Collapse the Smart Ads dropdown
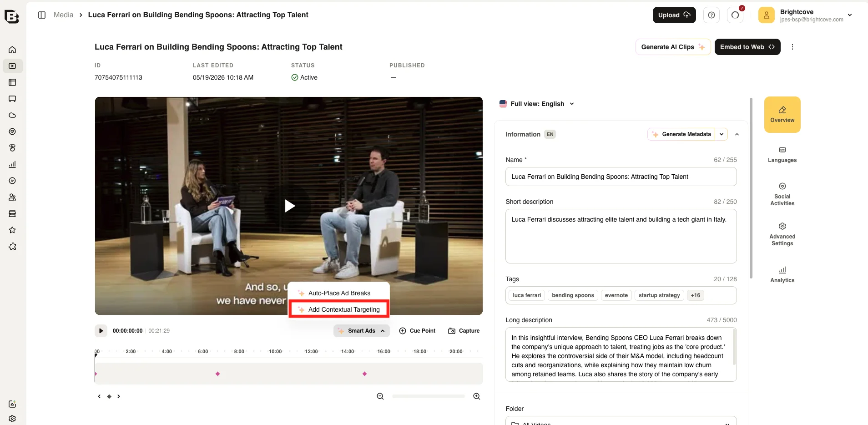 point(362,331)
